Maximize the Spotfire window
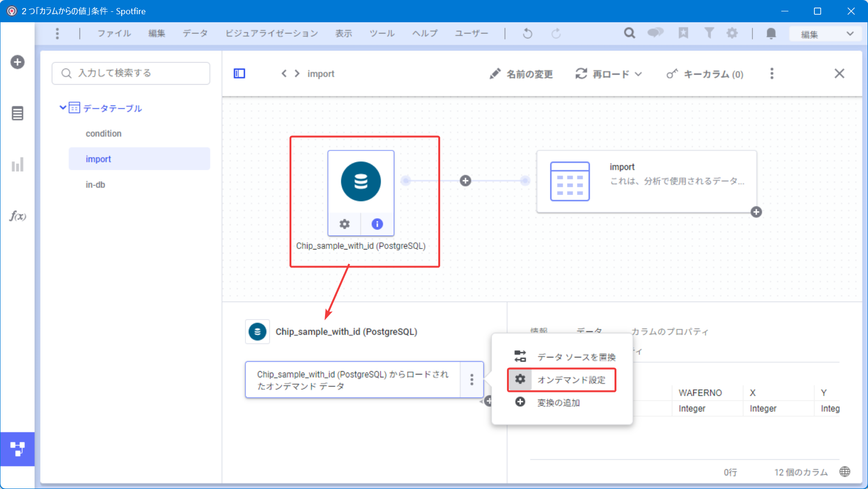868x489 pixels. (817, 11)
